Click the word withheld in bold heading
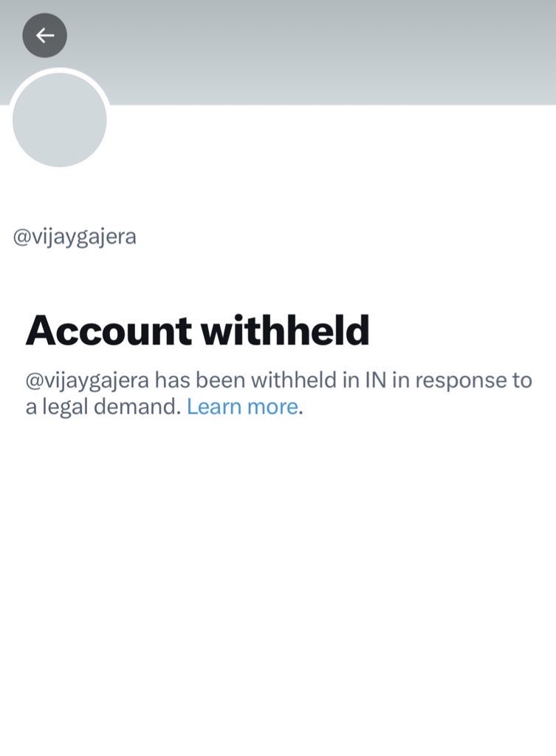The height and width of the screenshot is (756, 556). point(286,331)
